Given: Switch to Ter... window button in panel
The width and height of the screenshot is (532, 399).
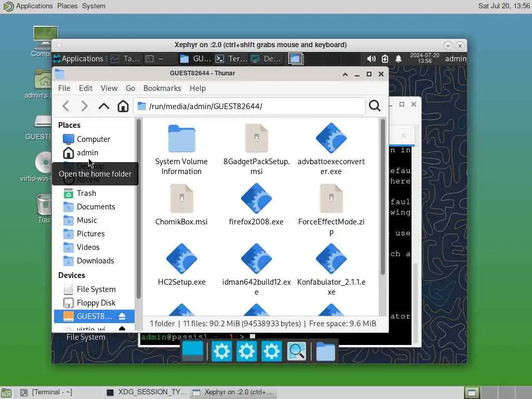Looking at the screenshot, I should pos(232,59).
